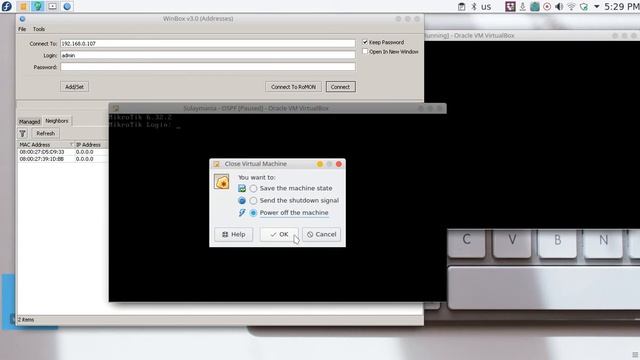Sort by the MAC Address column header
Viewport: 640px width, 360px height.
(x=45, y=144)
